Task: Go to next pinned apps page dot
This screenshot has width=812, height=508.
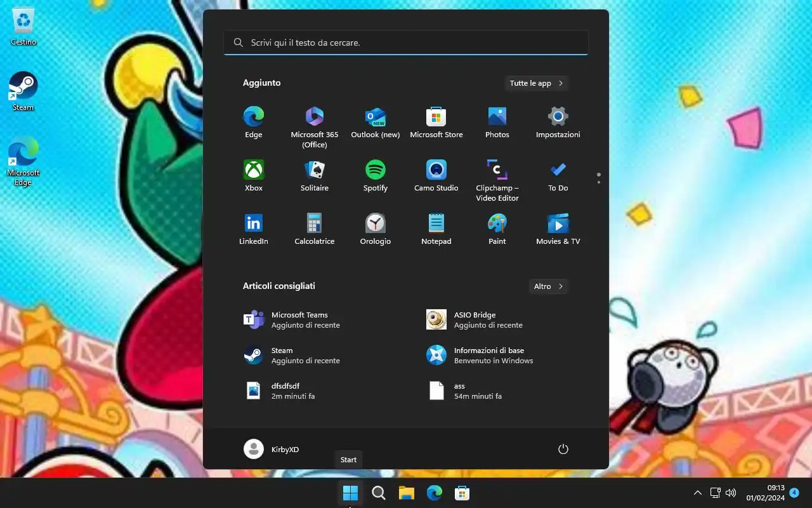Action: (x=599, y=183)
